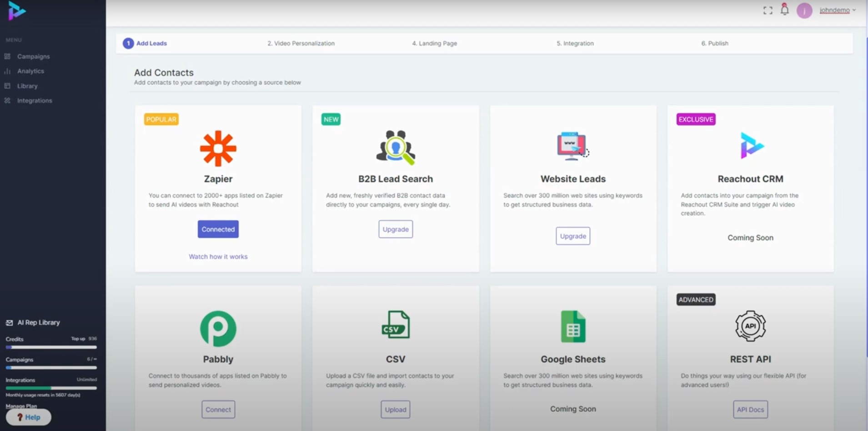Open Campaigns in the sidebar menu
Screen dimensions: 868x431
(x=33, y=56)
